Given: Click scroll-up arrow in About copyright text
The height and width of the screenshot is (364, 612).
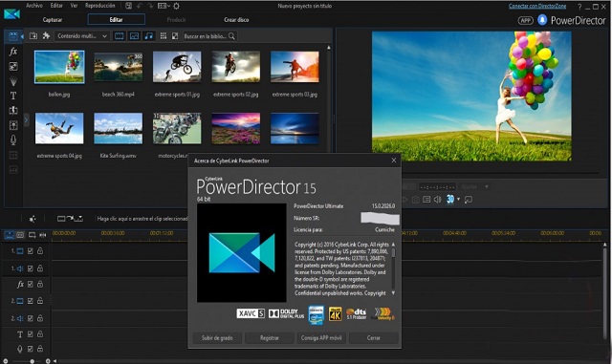Looking at the screenshot, I should 393,245.
